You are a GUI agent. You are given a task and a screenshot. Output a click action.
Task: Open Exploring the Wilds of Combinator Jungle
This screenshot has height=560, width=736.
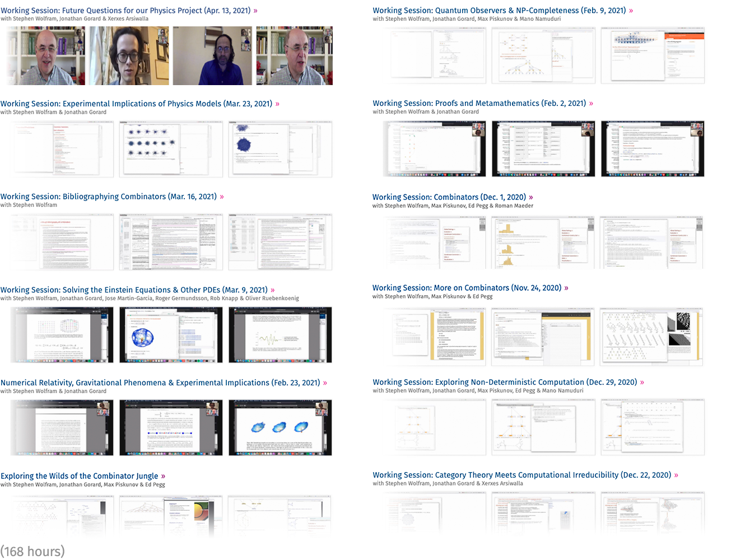(x=79, y=476)
